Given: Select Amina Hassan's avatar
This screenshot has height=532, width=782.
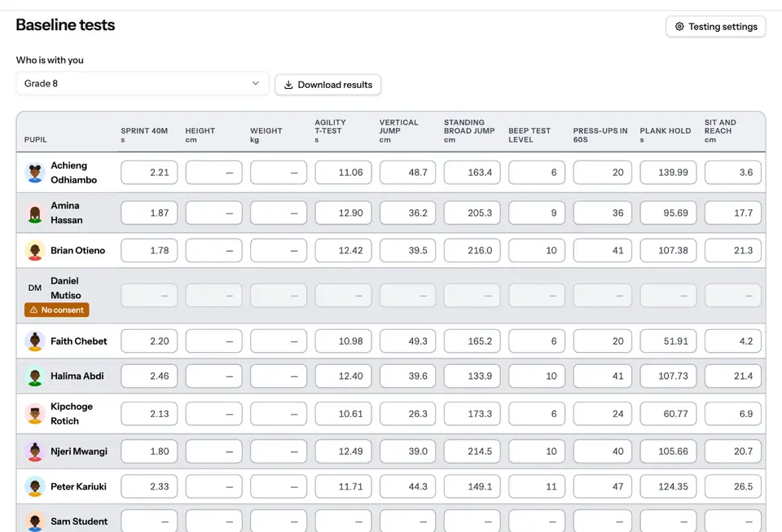Looking at the screenshot, I should pos(35,213).
